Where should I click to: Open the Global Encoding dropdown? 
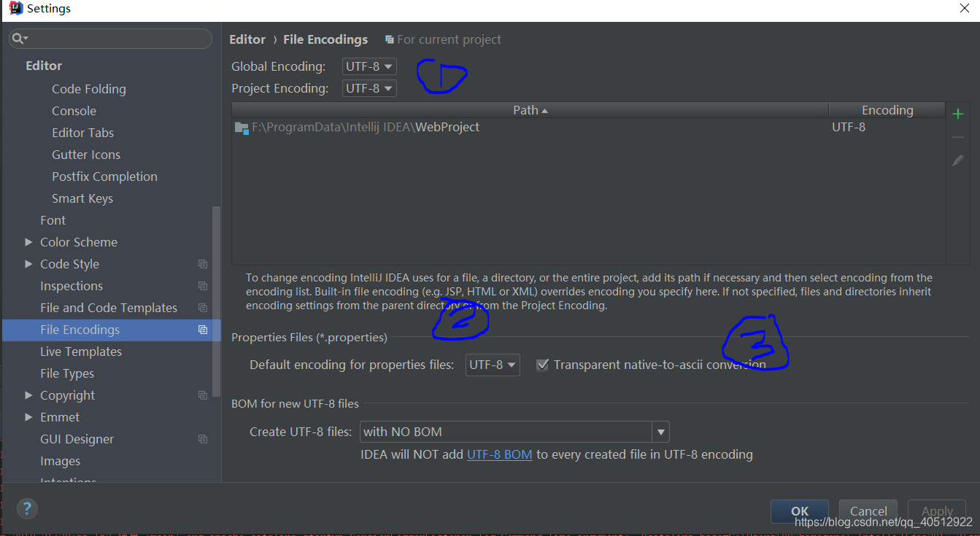click(369, 66)
